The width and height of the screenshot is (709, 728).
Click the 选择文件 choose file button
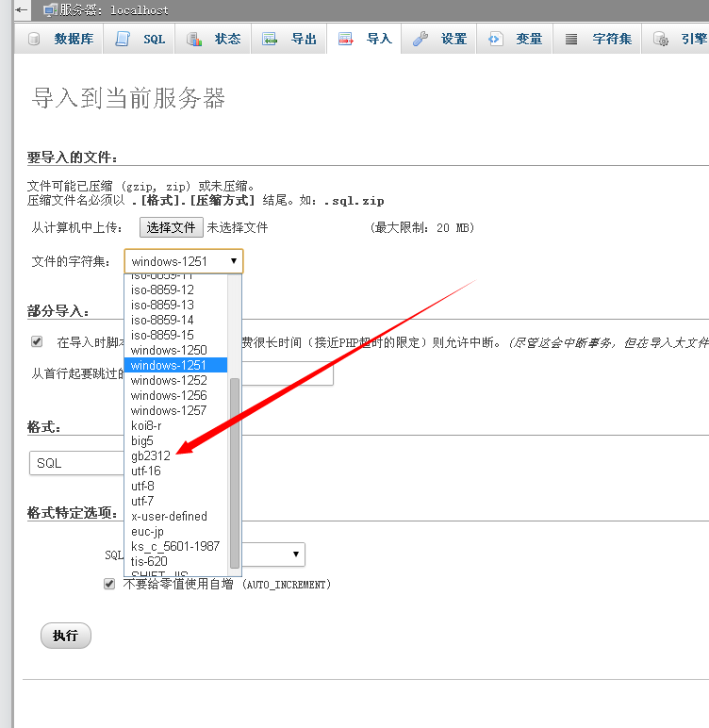pyautogui.click(x=171, y=227)
